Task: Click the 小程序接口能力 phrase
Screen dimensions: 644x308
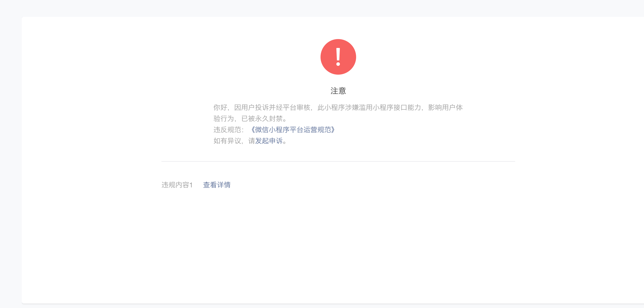Action: (x=397, y=108)
